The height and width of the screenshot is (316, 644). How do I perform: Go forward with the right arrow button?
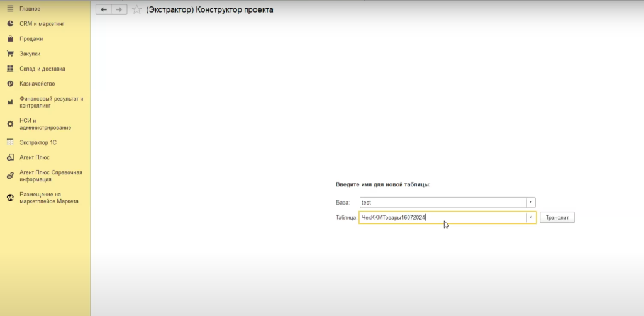point(119,10)
